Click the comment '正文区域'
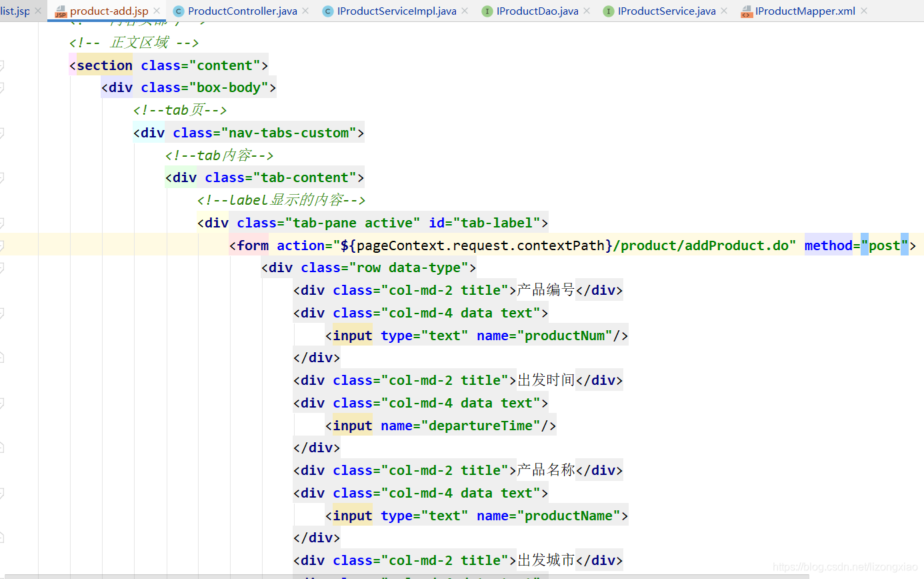 point(139,43)
